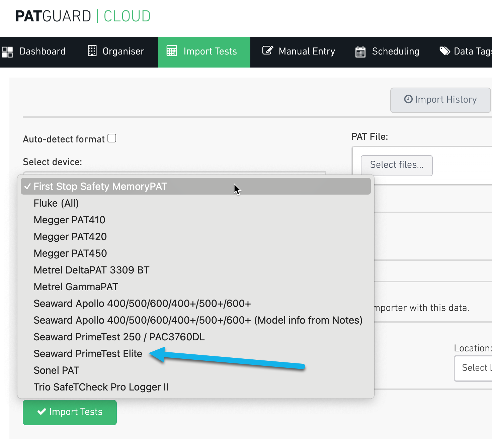Click the green Import Tests button
The height and width of the screenshot is (448, 492).
click(70, 412)
